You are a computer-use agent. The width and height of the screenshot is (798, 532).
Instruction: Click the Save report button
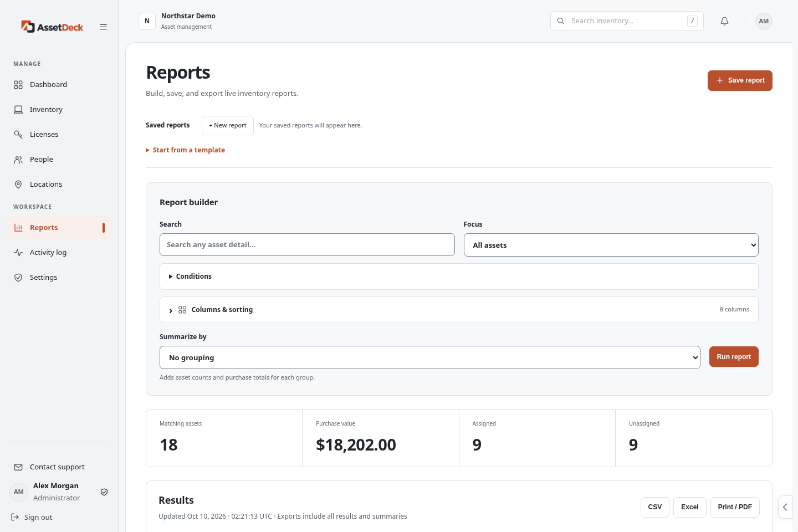coord(740,80)
